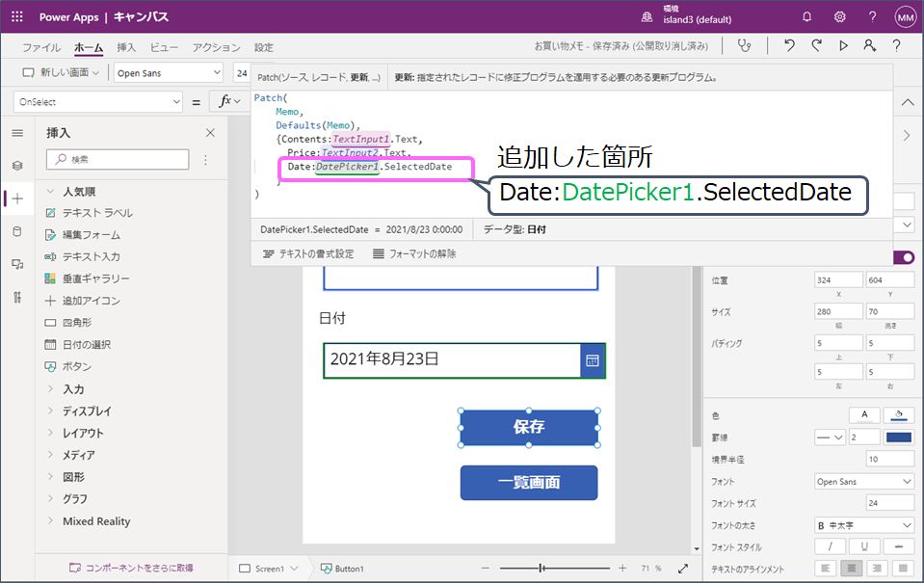Viewport: 924px width, 583px height.
Task: Open the notifications bell
Action: click(x=806, y=17)
